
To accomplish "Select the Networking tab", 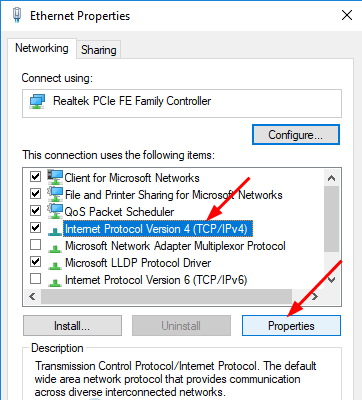I will tap(42, 48).
